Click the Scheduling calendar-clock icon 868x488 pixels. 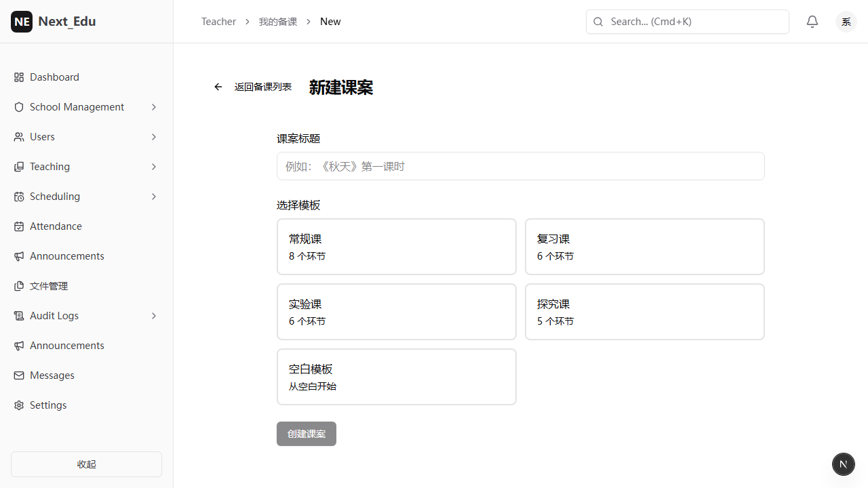(19, 197)
